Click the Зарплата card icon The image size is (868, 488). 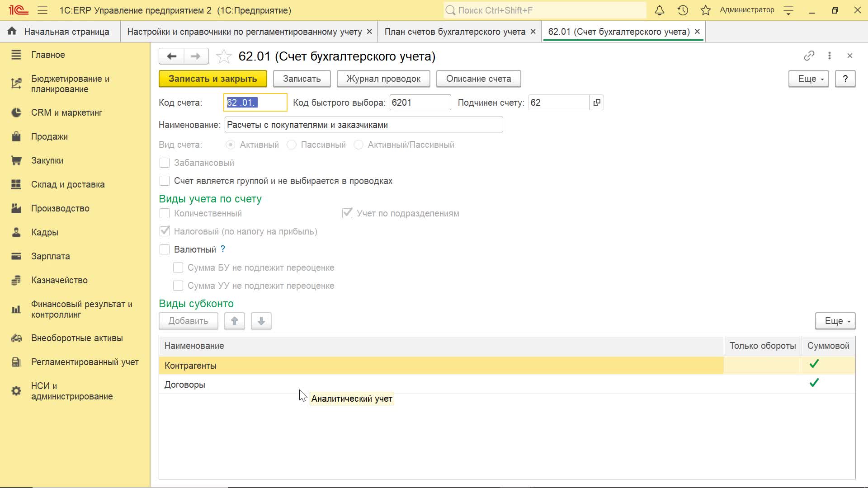click(x=16, y=256)
